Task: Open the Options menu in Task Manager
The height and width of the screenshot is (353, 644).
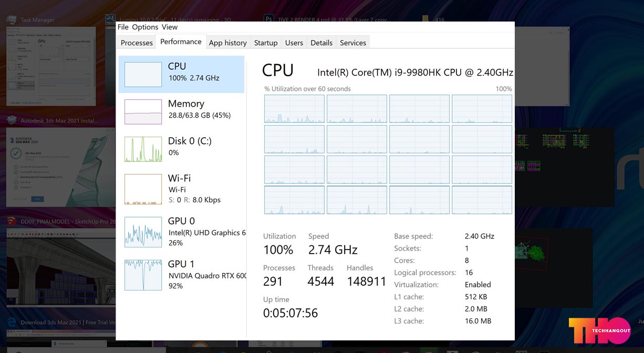Action: pyautogui.click(x=145, y=27)
